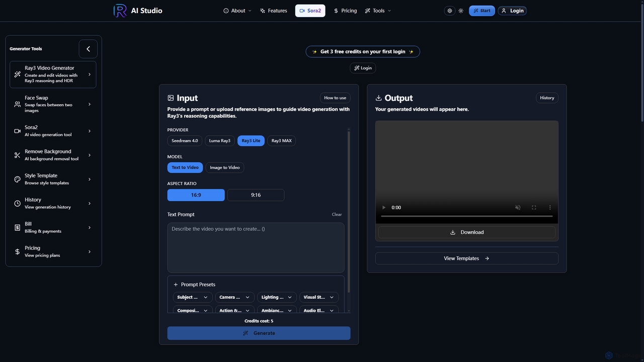Click the Bill receipt icon
The height and width of the screenshot is (362, 644).
[x=18, y=227]
